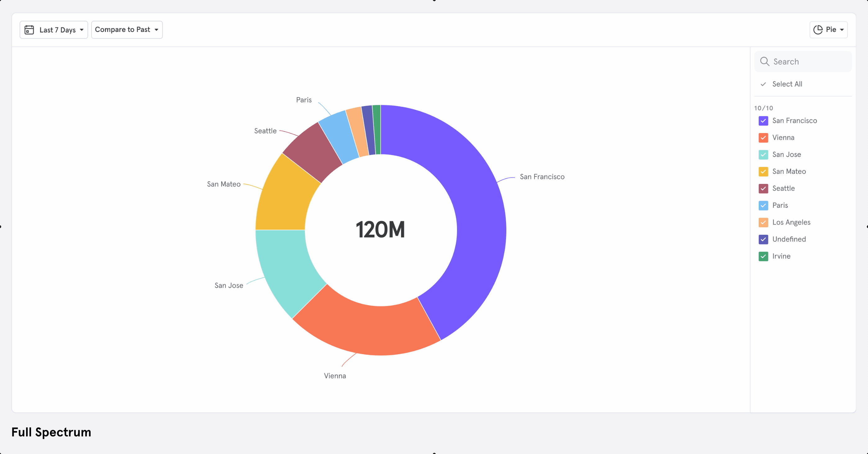The height and width of the screenshot is (454, 868).
Task: Toggle the Undefined checkbox
Action: pos(763,239)
